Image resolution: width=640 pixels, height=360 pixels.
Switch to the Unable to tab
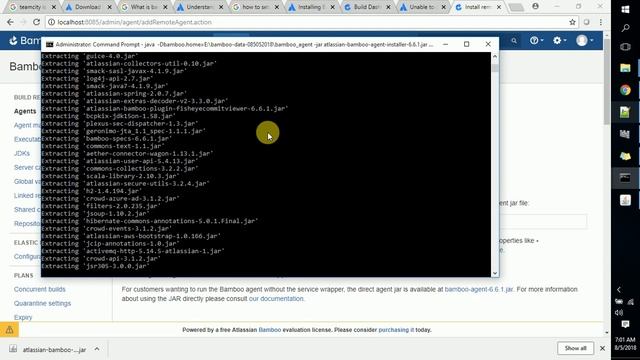click(x=422, y=7)
